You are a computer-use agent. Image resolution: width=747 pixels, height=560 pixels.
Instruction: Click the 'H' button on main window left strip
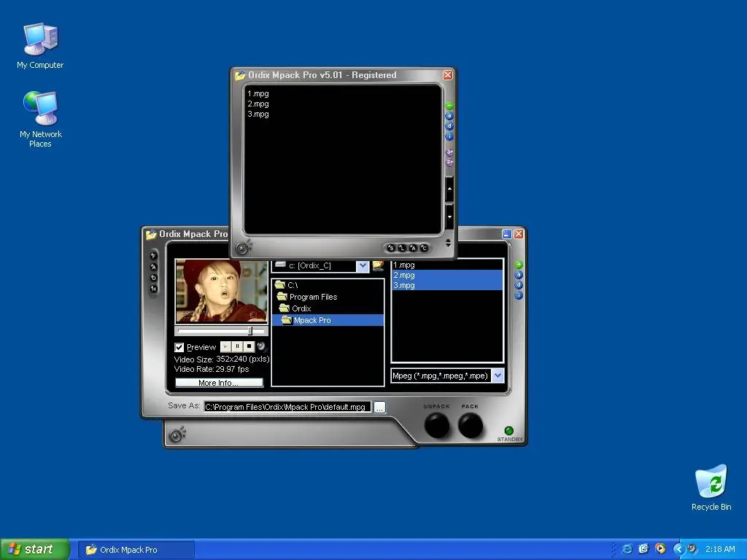[x=153, y=289]
